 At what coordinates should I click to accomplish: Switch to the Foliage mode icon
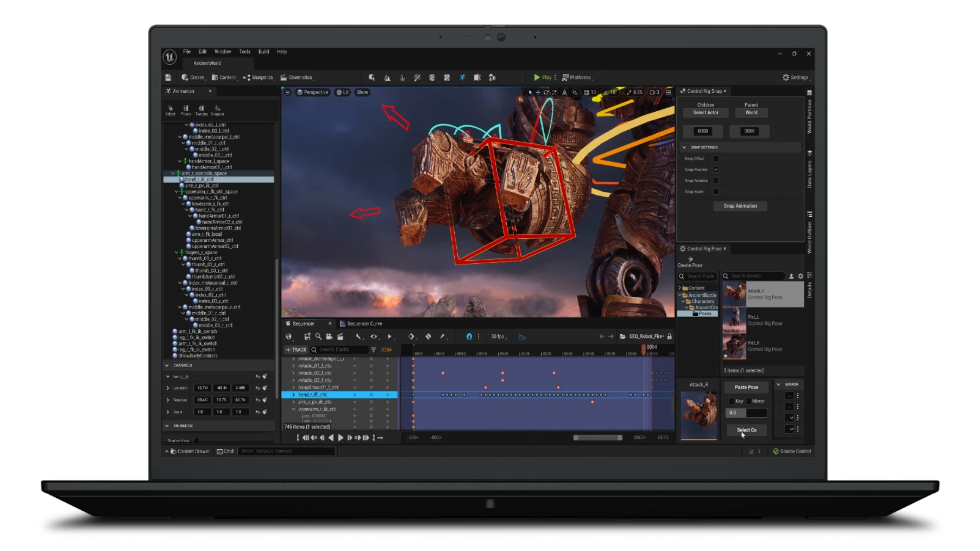pos(402,78)
